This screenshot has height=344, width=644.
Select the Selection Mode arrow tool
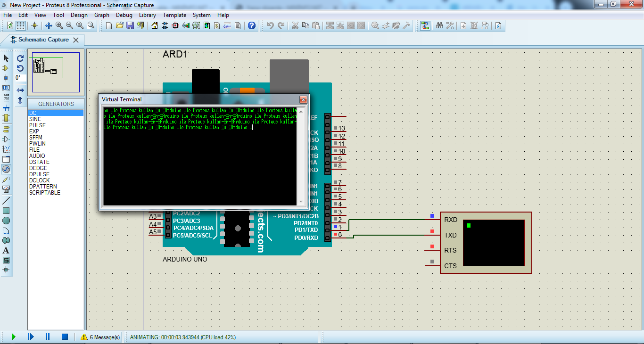click(x=6, y=58)
